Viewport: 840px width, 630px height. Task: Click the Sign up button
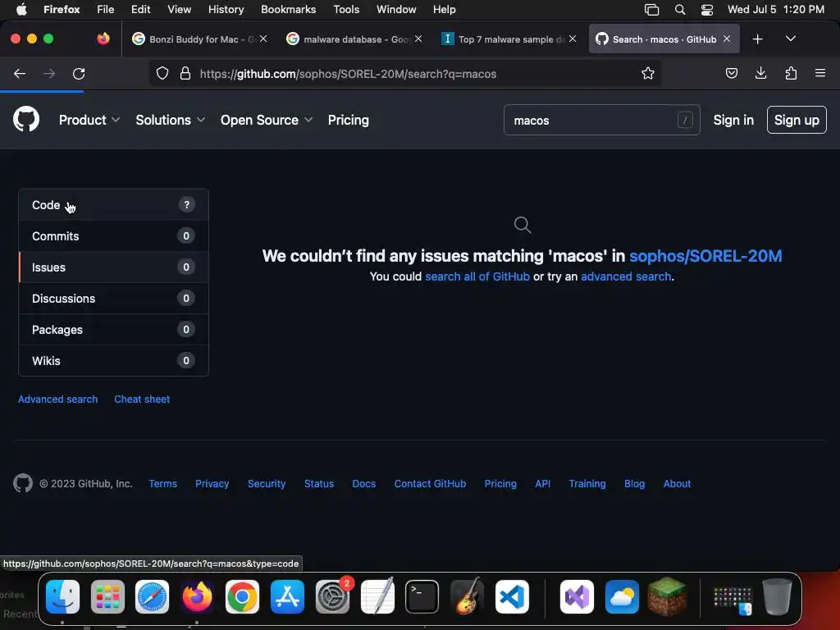pyautogui.click(x=797, y=120)
